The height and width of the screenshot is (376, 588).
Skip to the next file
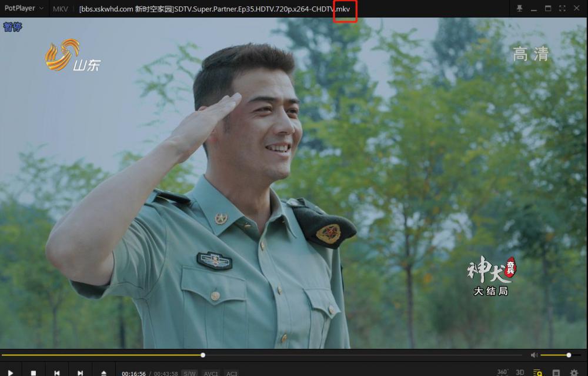point(80,372)
